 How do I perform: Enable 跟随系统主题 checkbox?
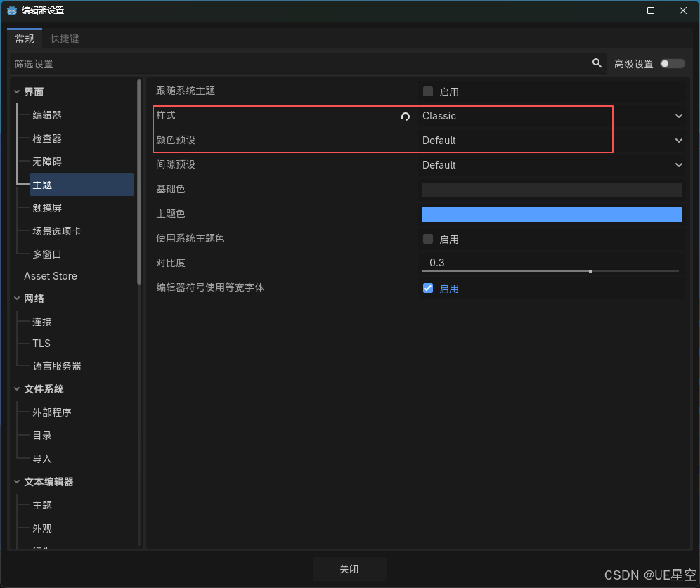click(428, 91)
